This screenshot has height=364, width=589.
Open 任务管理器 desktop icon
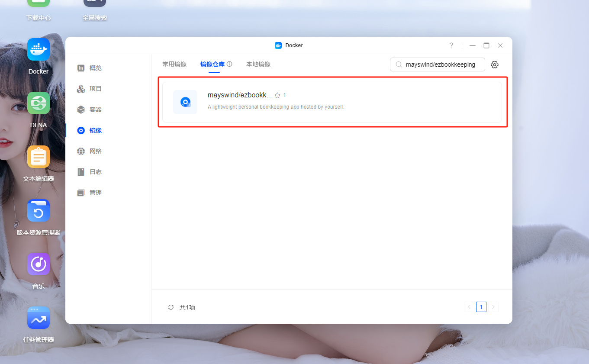pos(39,318)
